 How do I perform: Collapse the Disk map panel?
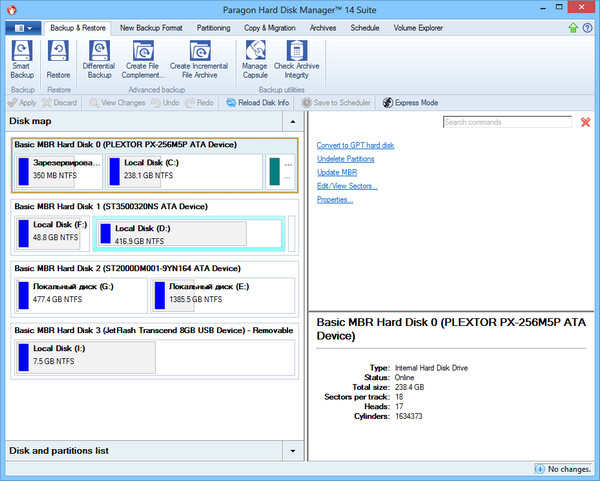click(x=291, y=121)
